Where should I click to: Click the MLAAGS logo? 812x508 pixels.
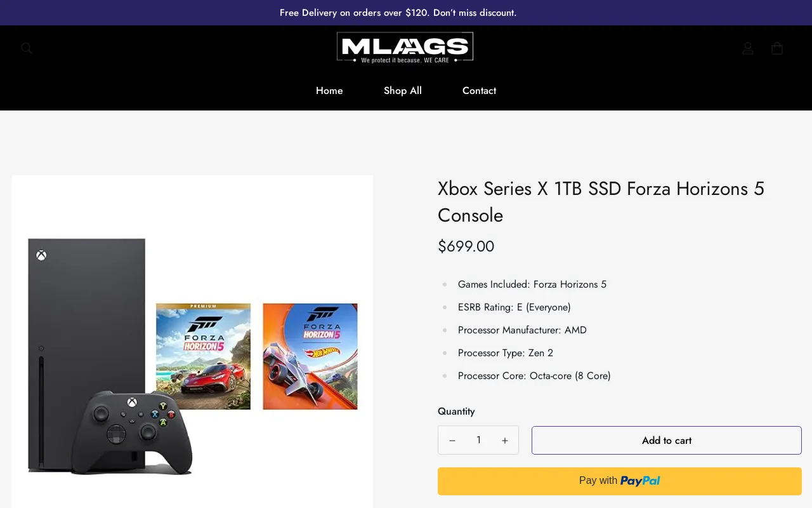405,48
